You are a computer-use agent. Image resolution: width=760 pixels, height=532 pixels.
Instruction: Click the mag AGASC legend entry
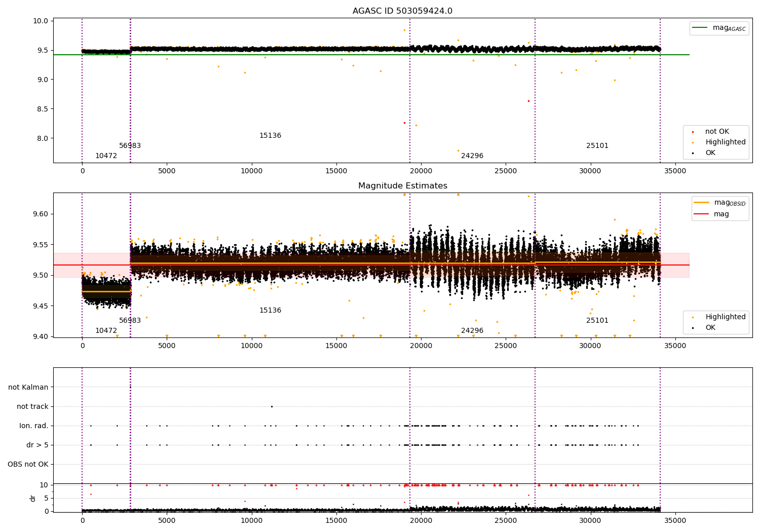pyautogui.click(x=719, y=28)
